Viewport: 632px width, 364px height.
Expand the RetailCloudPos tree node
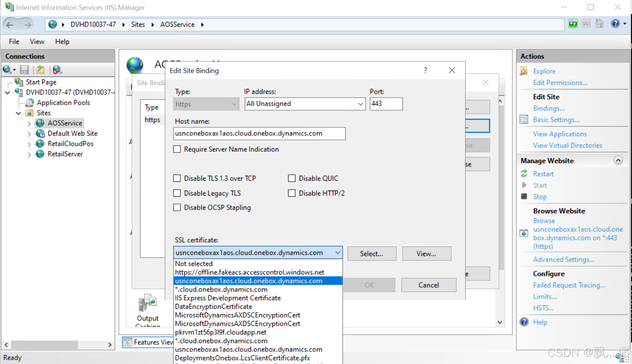[x=29, y=144]
